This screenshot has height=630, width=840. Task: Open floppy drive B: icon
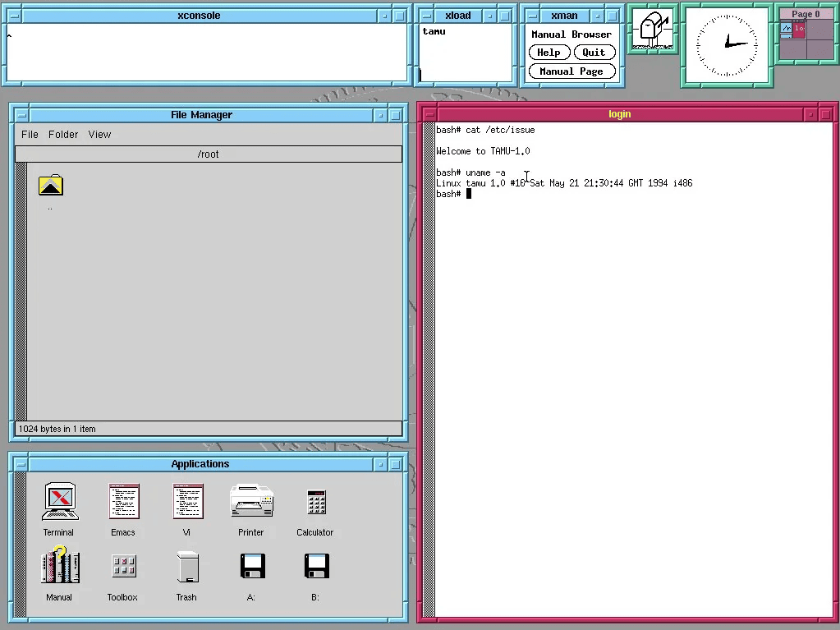pos(317,566)
